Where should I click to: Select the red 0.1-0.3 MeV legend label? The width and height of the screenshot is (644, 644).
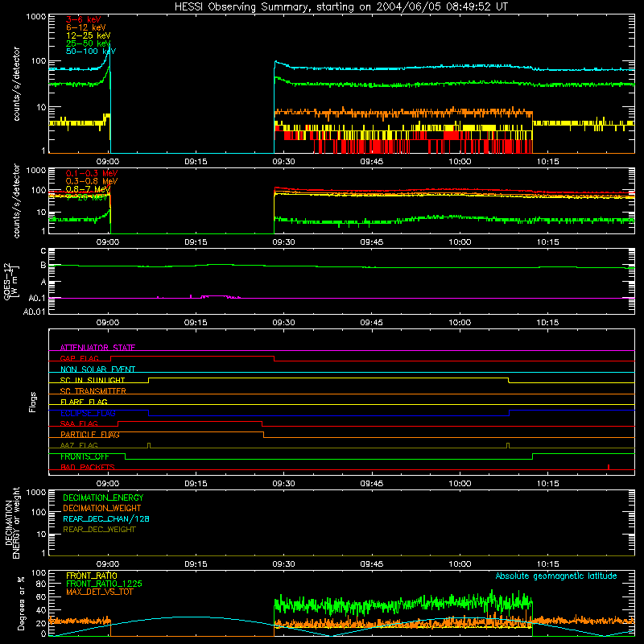92,173
